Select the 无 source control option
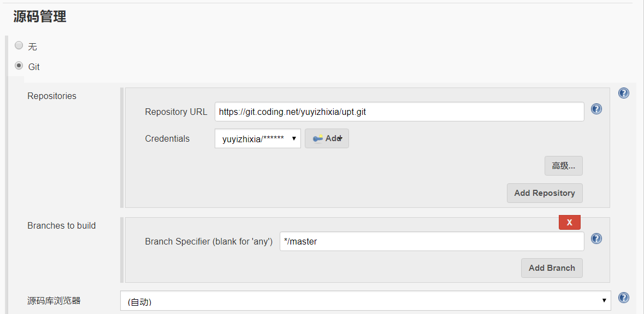The width and height of the screenshot is (644, 314). point(19,46)
